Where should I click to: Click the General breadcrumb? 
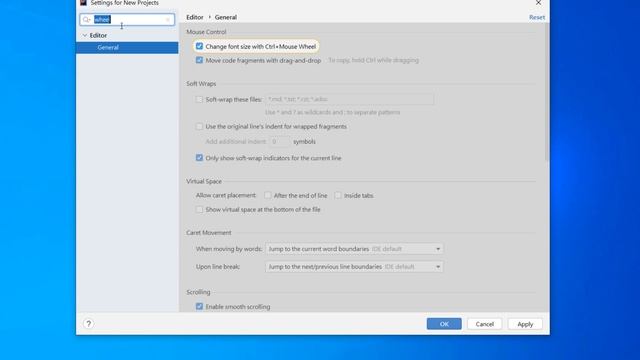[x=226, y=17]
